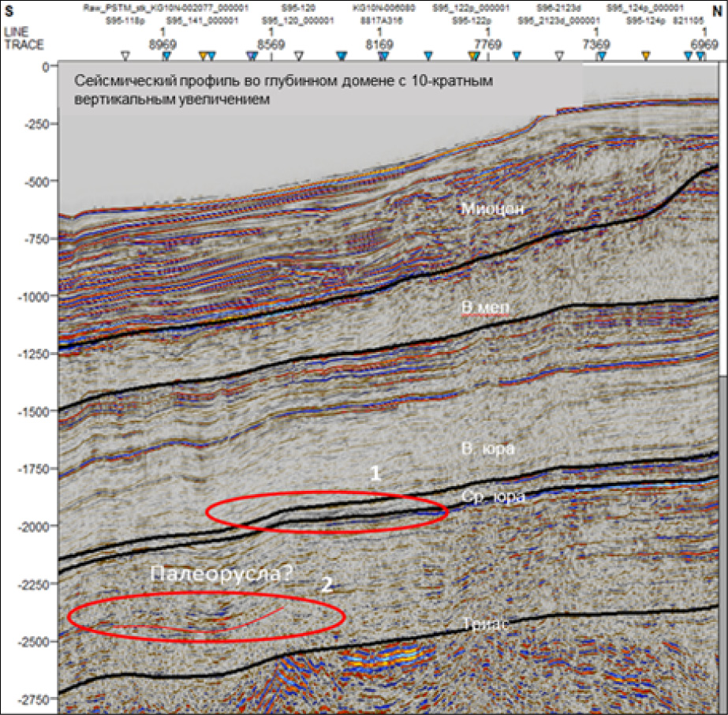Click the leftmost white triangle line marker
Screen dimensions: 728x715
(x=124, y=56)
